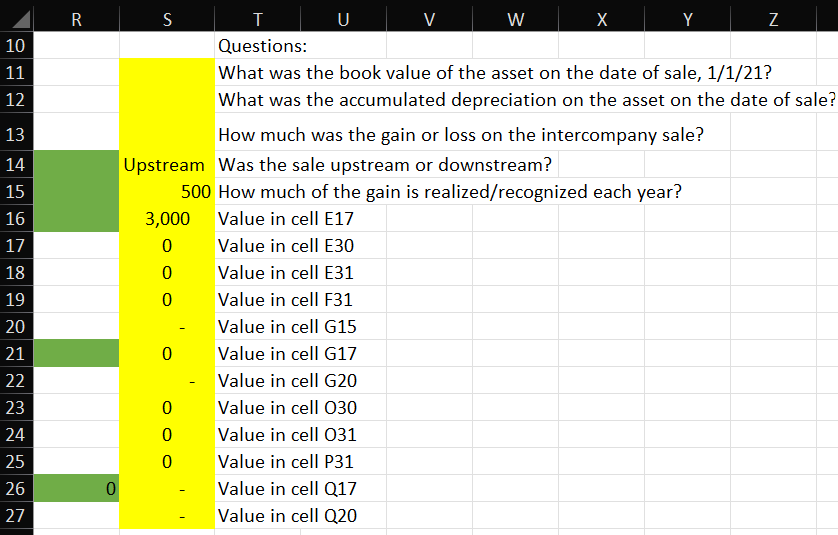
Task: Click 'Value in cell O31' label
Action: click(x=288, y=435)
